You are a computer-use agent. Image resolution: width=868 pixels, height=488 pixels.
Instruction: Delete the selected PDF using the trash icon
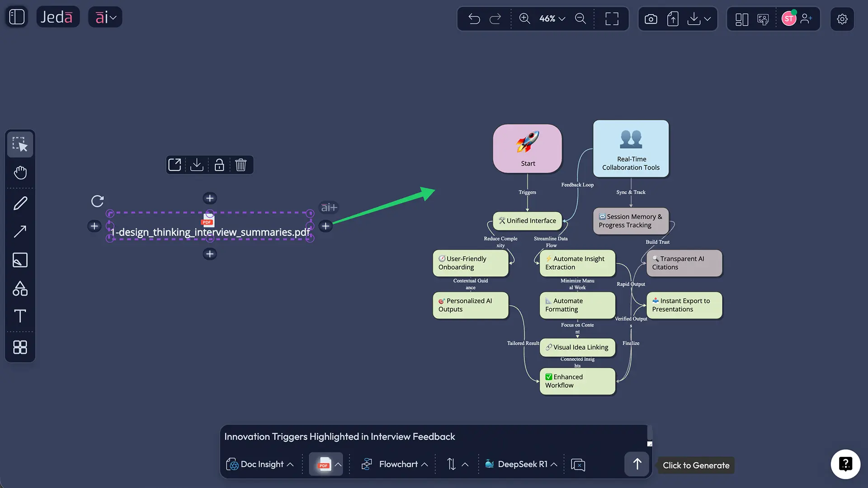point(241,164)
